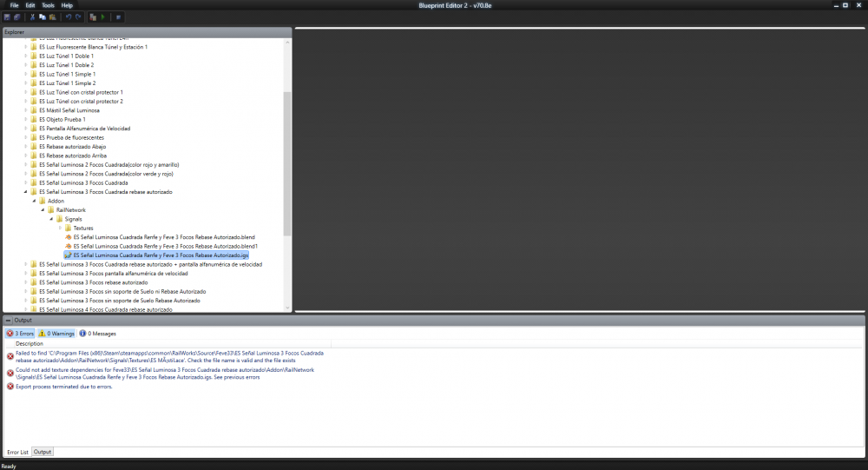Viewport: 868px width, 470px height.
Task: Click the error icon beside 'Could not add texture'
Action: pyautogui.click(x=10, y=373)
